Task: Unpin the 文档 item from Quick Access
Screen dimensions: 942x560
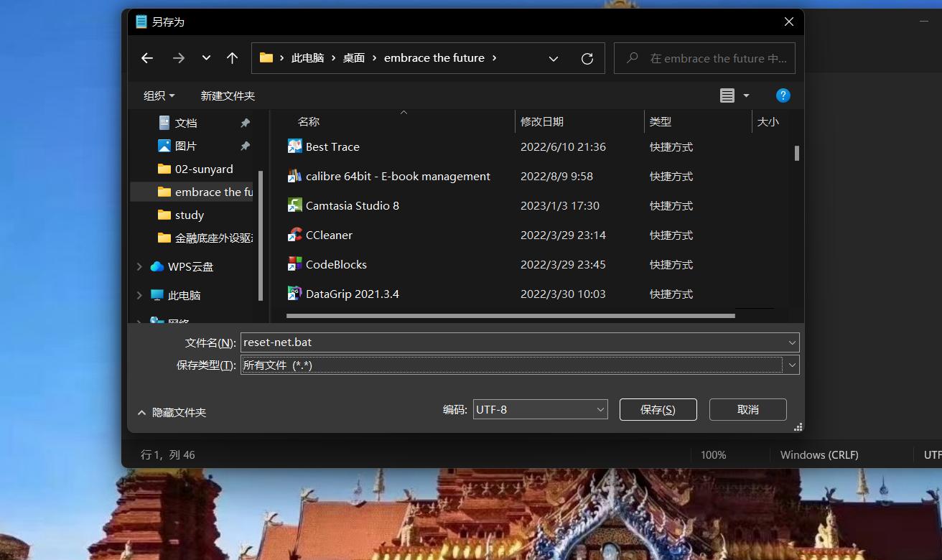Action: click(244, 123)
